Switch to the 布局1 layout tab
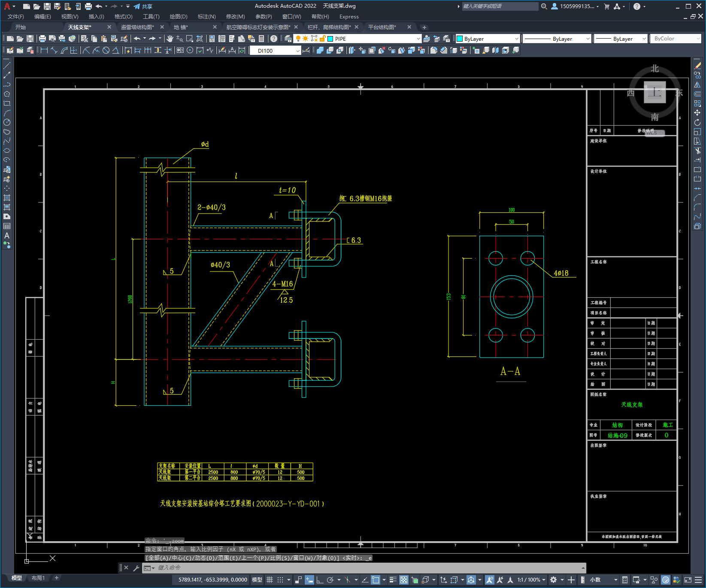The width and height of the screenshot is (706, 588). pyautogui.click(x=38, y=578)
